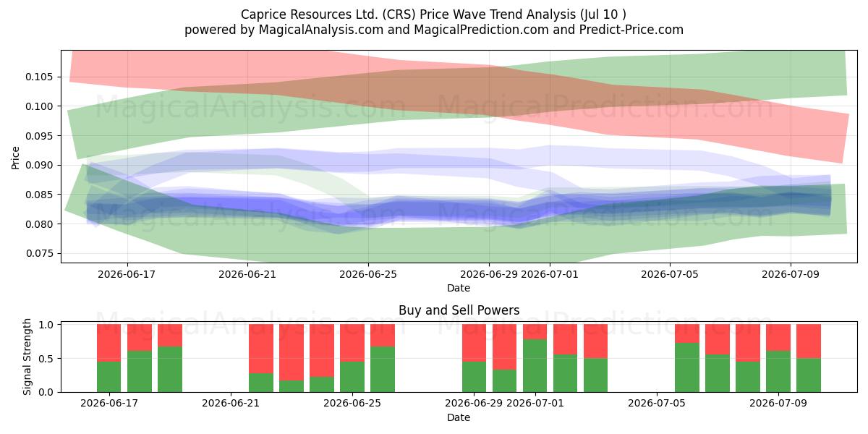Click 2026-06-29 tick under the signal bar chart
Image resolution: width=868 pixels, height=434 pixels.
point(474,404)
